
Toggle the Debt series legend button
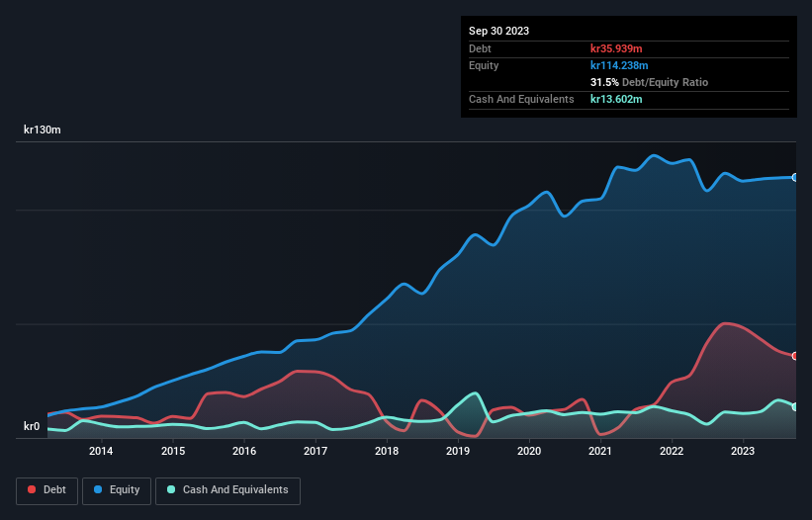pyautogui.click(x=46, y=490)
